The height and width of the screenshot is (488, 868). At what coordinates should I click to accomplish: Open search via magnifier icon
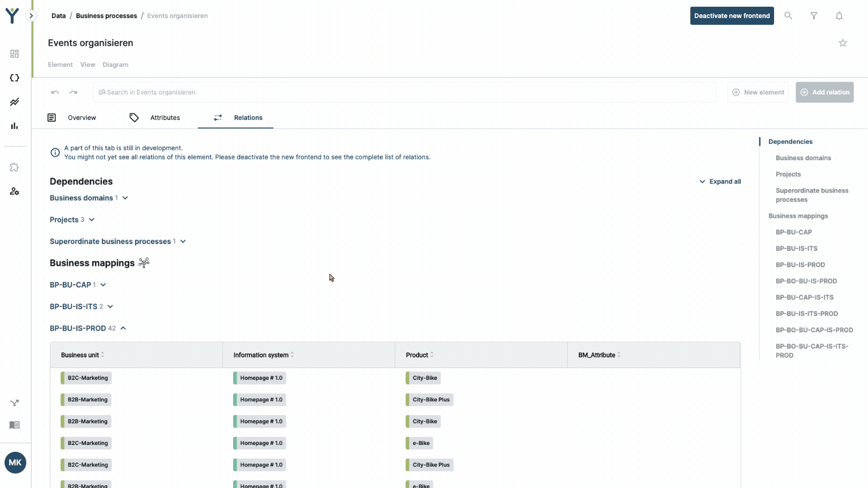[x=788, y=16]
